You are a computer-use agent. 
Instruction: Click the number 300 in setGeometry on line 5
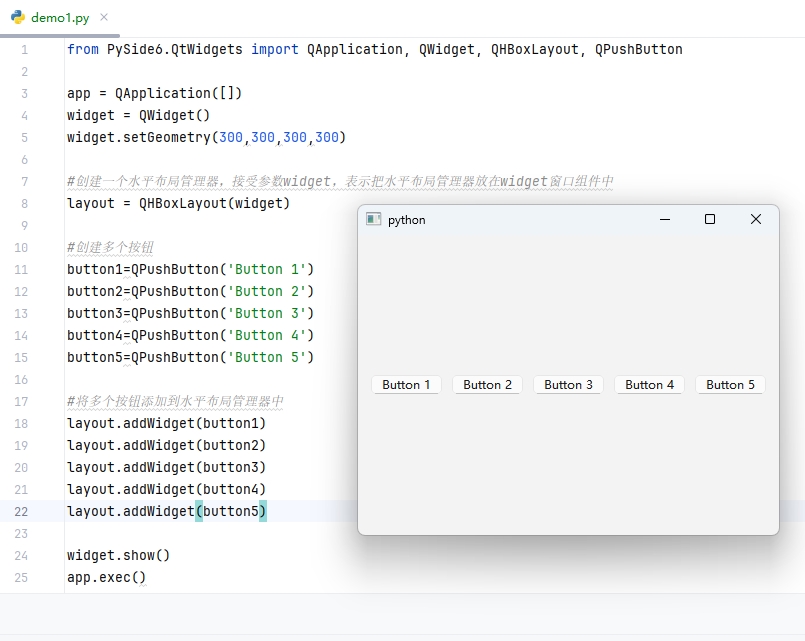tap(230, 137)
